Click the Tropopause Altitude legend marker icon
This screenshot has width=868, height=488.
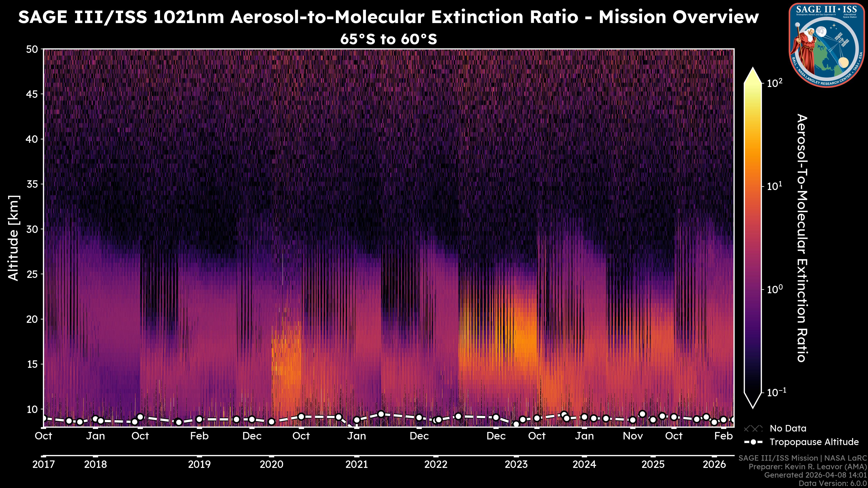click(753, 442)
